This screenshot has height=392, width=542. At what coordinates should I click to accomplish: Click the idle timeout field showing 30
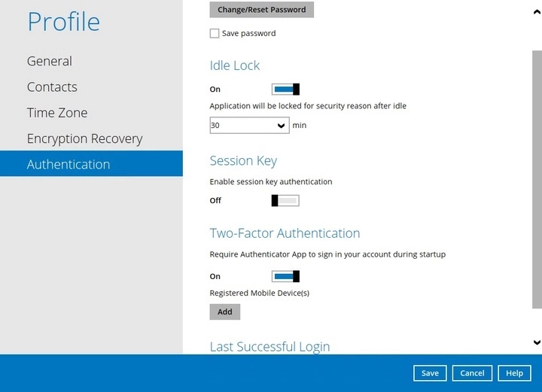[241, 125]
